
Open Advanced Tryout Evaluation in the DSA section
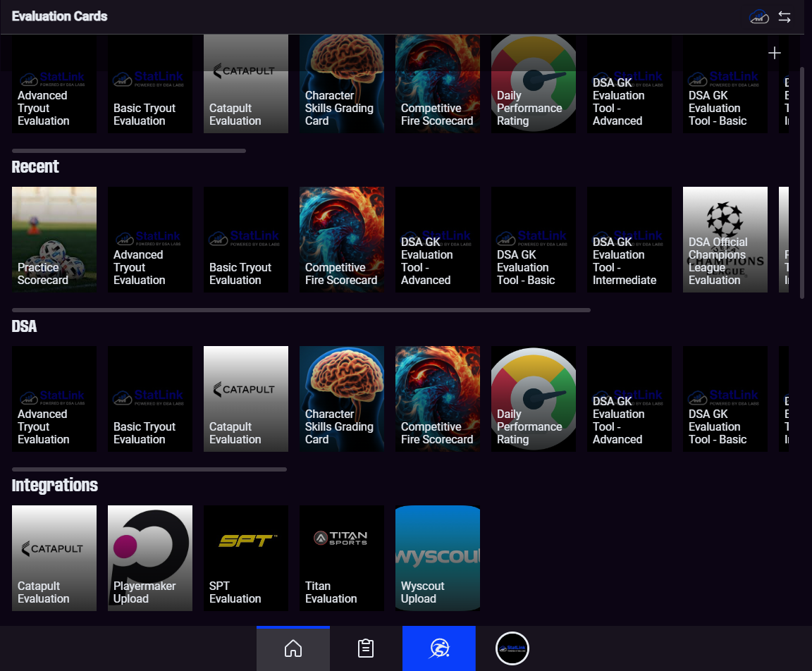54,399
